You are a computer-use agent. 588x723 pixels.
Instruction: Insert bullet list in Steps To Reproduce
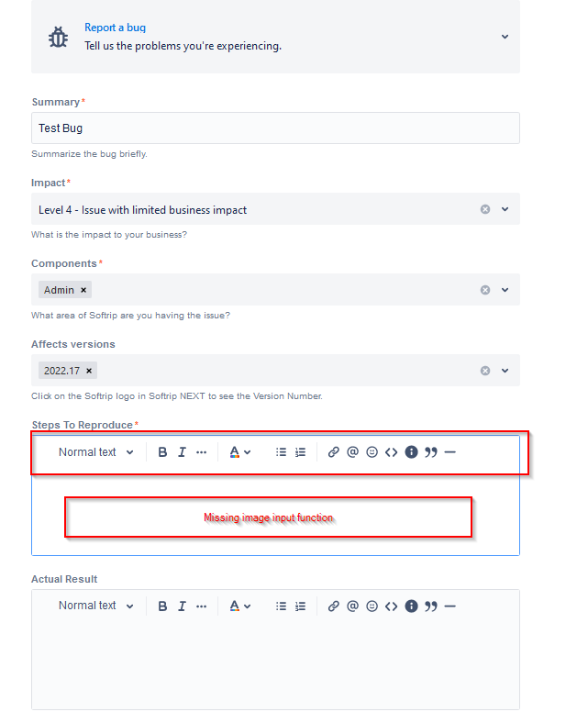[x=281, y=452]
